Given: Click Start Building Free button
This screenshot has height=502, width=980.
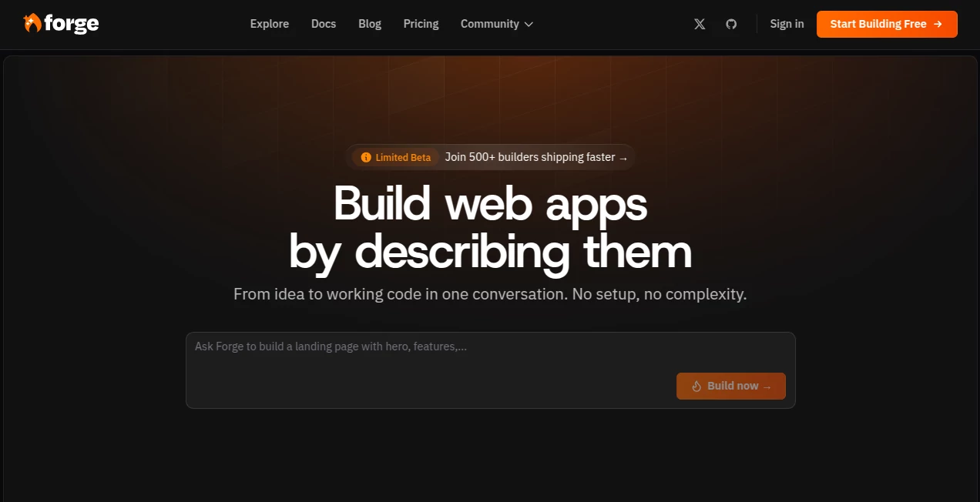Looking at the screenshot, I should 887,24.
